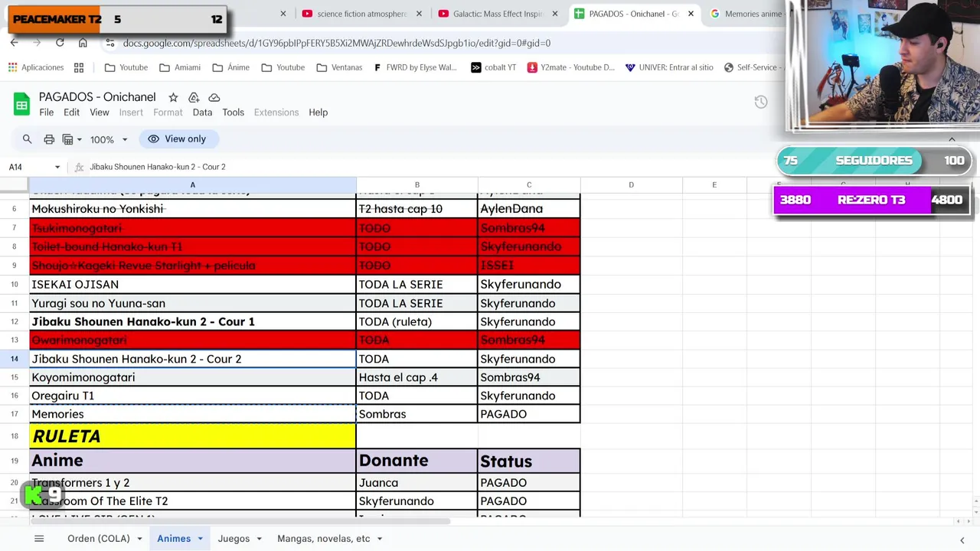Open the Help menu
Viewport: 980px width, 551px height.
pyautogui.click(x=318, y=112)
